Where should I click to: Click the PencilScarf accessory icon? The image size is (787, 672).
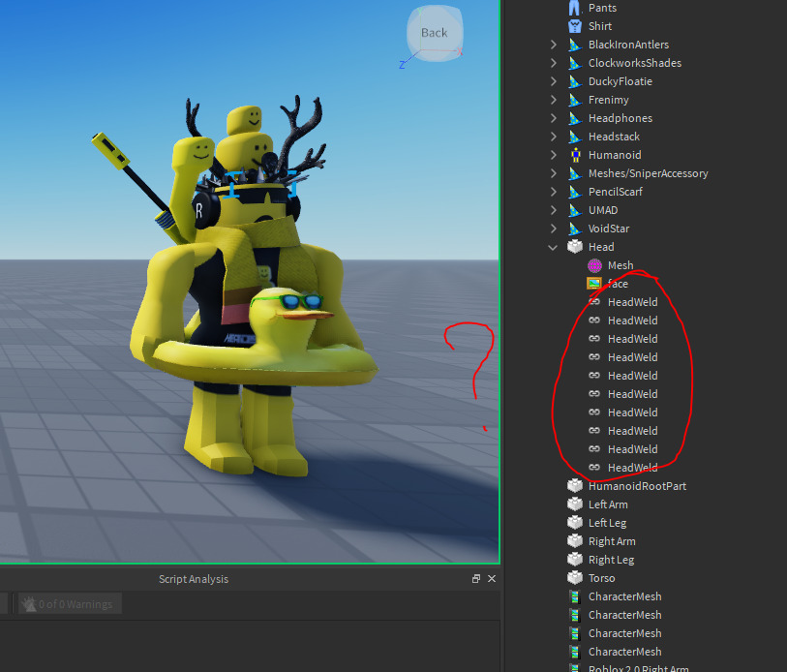pos(575,192)
